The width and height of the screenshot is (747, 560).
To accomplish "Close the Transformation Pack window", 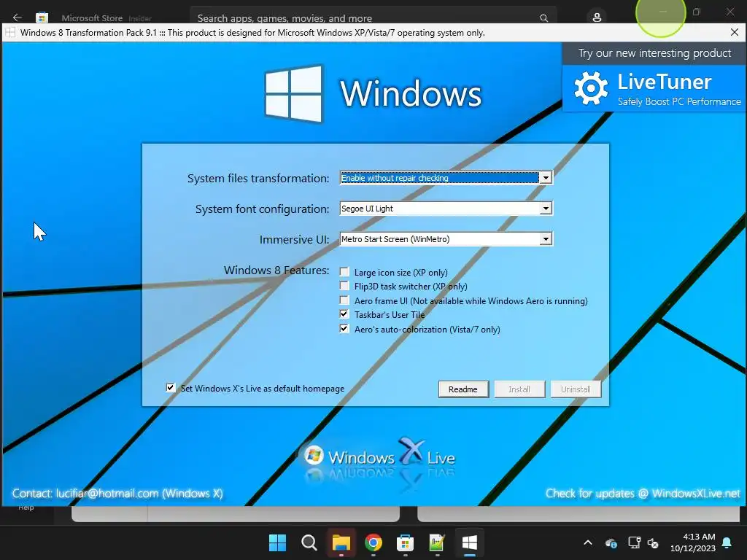I will tap(734, 32).
